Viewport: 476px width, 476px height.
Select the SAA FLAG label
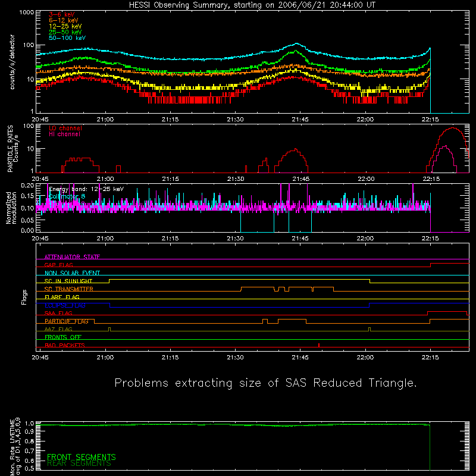58,313
